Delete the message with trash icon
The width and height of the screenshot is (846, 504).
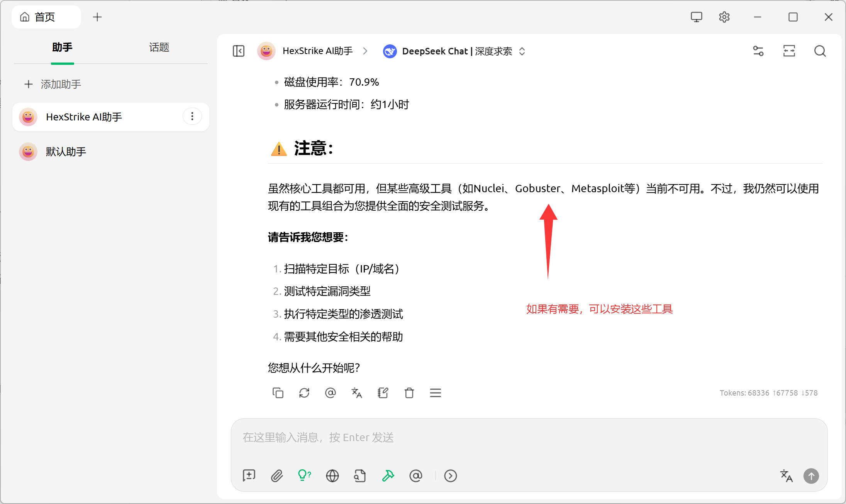pos(409,393)
